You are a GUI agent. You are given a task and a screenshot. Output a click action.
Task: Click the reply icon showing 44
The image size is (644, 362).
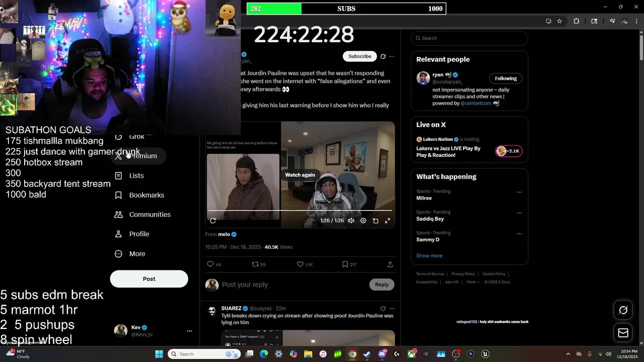[x=214, y=264]
